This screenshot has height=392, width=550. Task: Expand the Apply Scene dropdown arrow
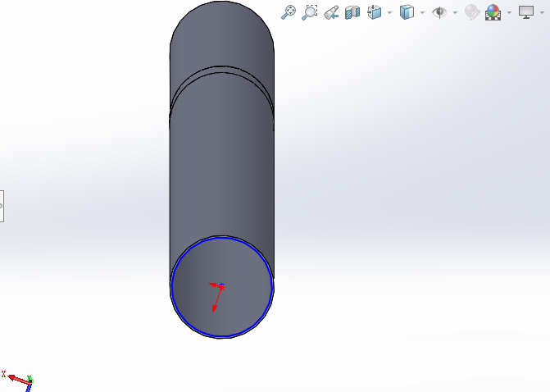pos(509,12)
